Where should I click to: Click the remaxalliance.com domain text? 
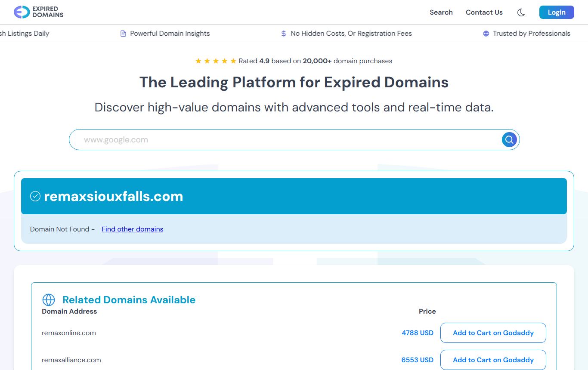(x=71, y=360)
